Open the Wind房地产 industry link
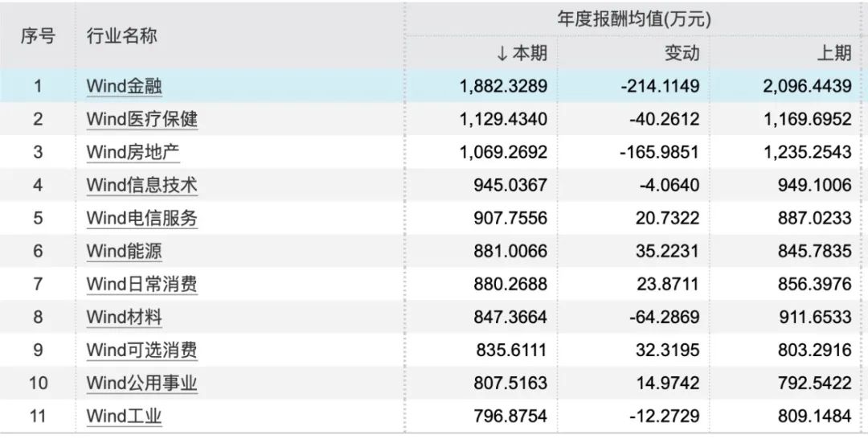Viewport: 868px width, 439px height. (133, 152)
